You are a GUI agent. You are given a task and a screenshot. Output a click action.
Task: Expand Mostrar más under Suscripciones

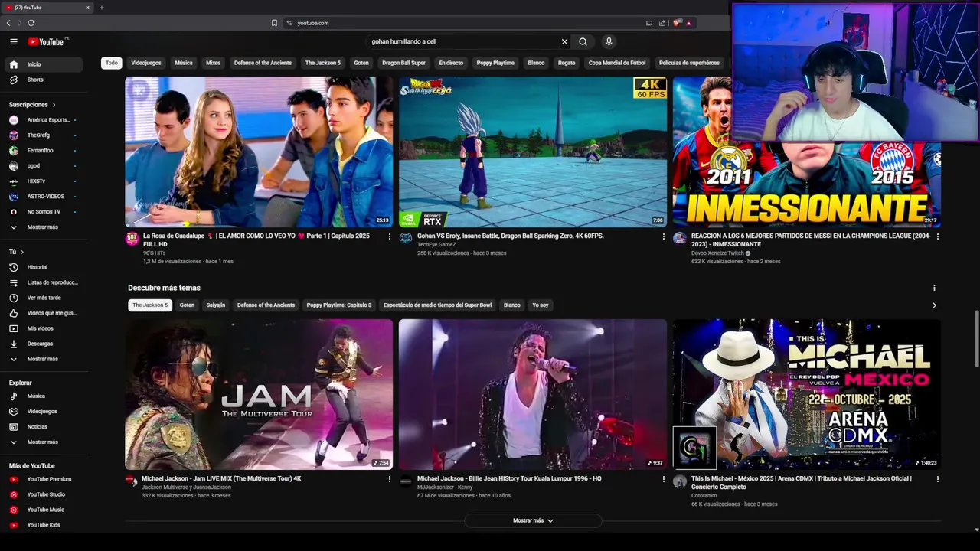click(43, 227)
